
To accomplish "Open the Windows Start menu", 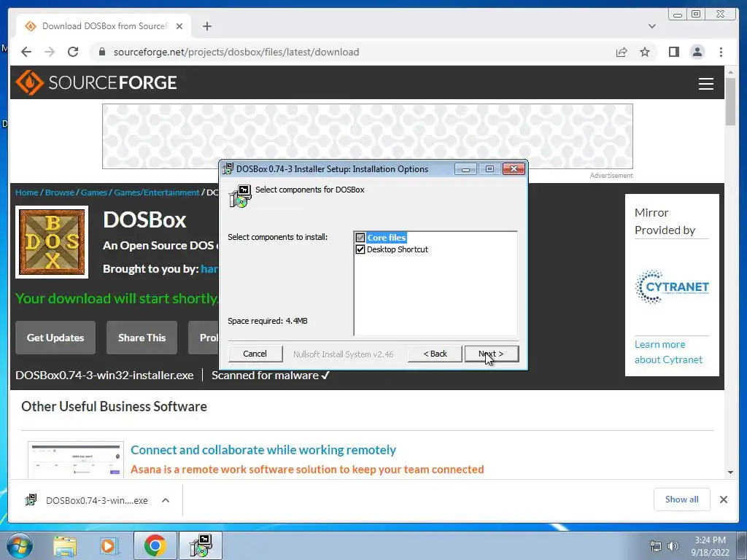I will [19, 545].
